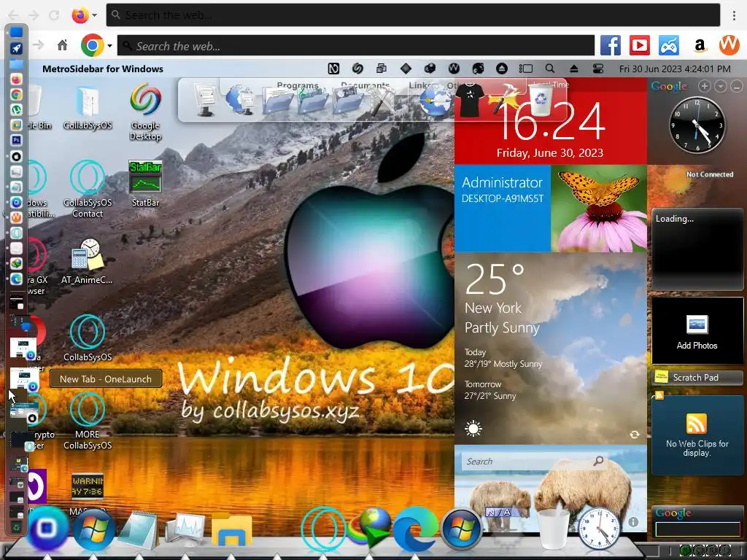The height and width of the screenshot is (560, 747).
Task: Open Photoshop from the left vertical dock
Action: click(16, 141)
